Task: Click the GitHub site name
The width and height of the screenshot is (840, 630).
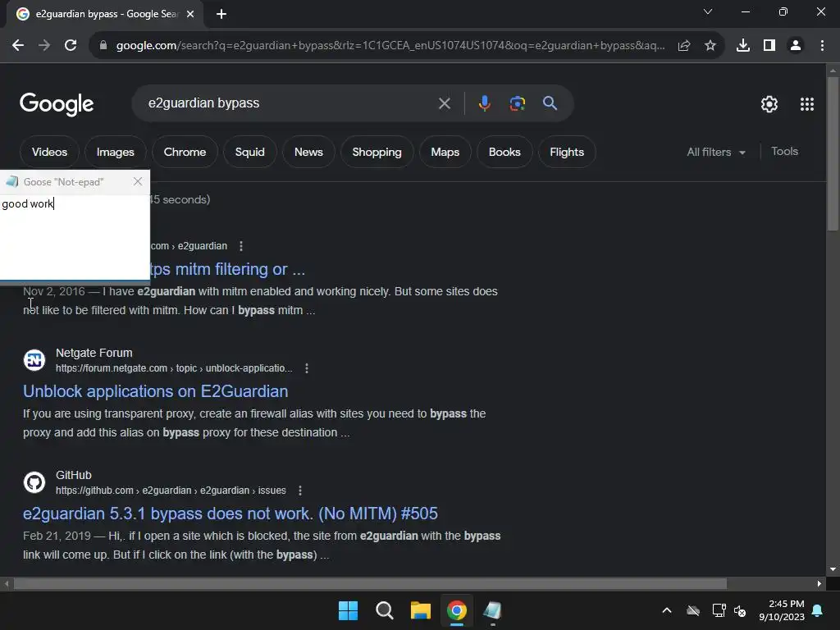Action: coord(73,475)
